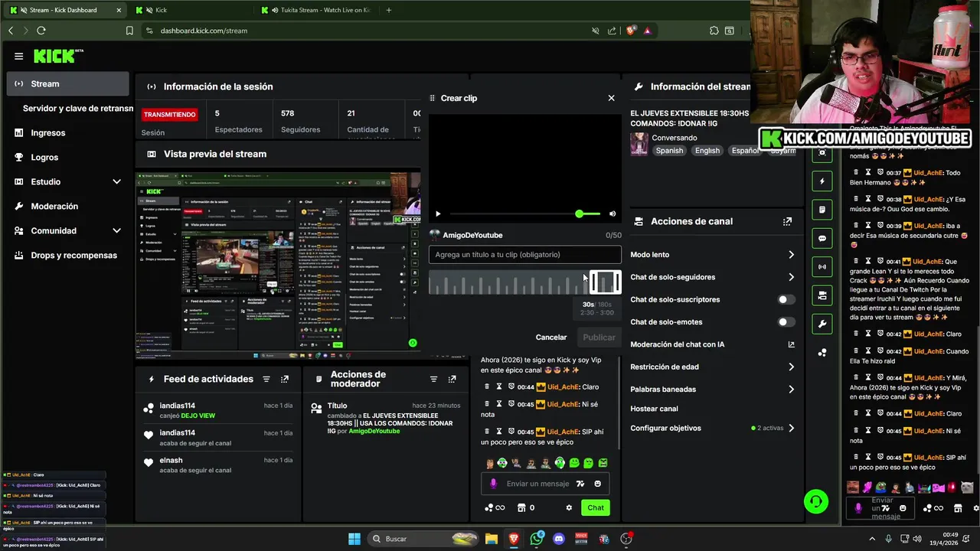Screen dimensions: 980x551
Task: Click the green Chat send button
Action: coord(596,507)
